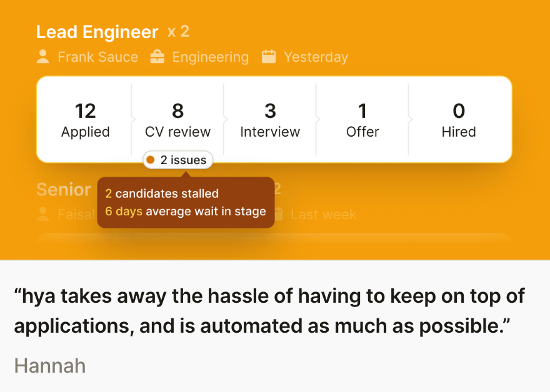Open the Hired stage showing 0
Viewport: 550px width, 392px height.
459,119
